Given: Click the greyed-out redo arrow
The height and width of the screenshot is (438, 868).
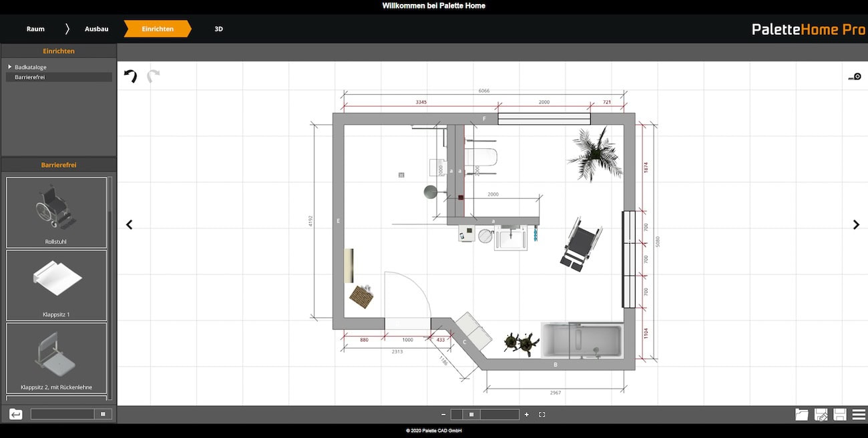Looking at the screenshot, I should coord(154,76).
